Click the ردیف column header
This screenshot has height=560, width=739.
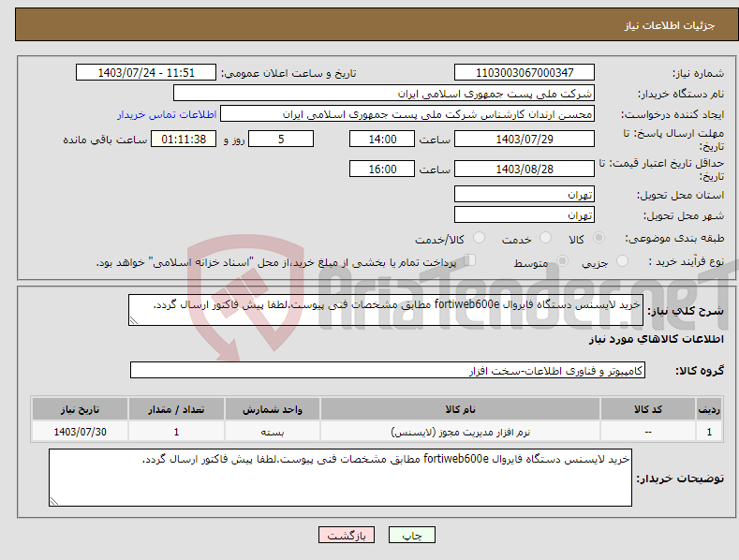click(x=709, y=409)
